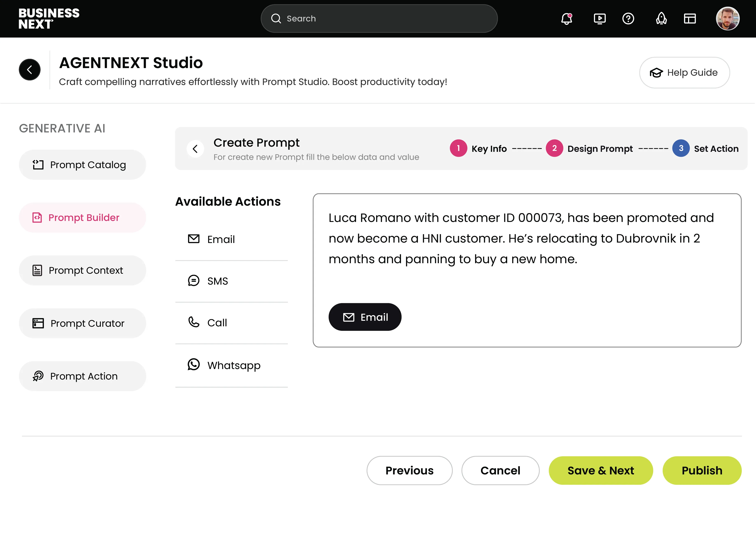Image resolution: width=756 pixels, height=533 pixels.
Task: Click the Prompt Context document icon
Action: [37, 271]
